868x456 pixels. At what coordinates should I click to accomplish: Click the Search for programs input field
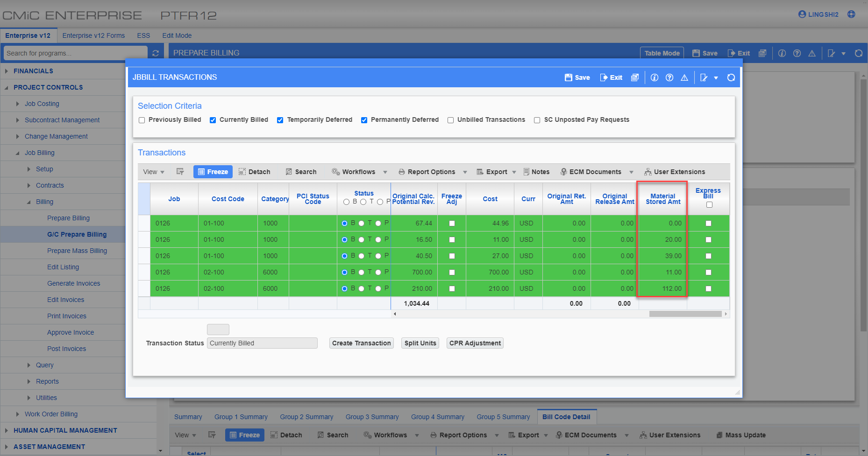pos(75,53)
